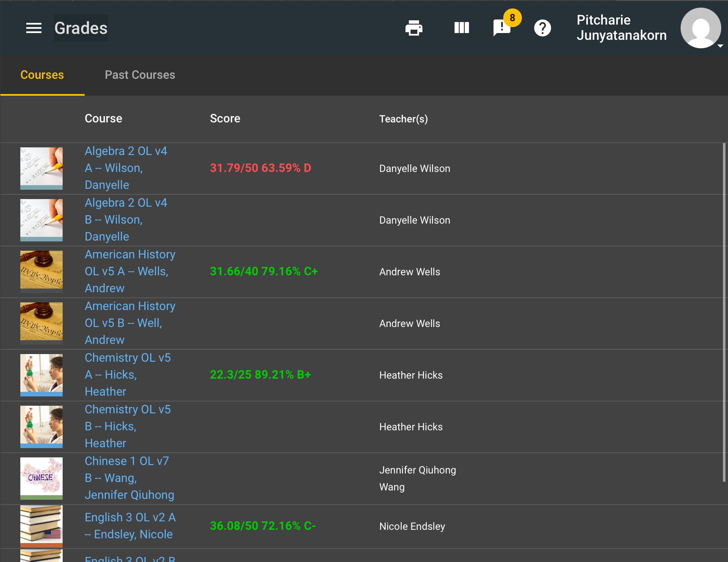Viewport: 728px width, 562px height.
Task: Click the English 3 A books thumbnail
Action: tap(41, 526)
